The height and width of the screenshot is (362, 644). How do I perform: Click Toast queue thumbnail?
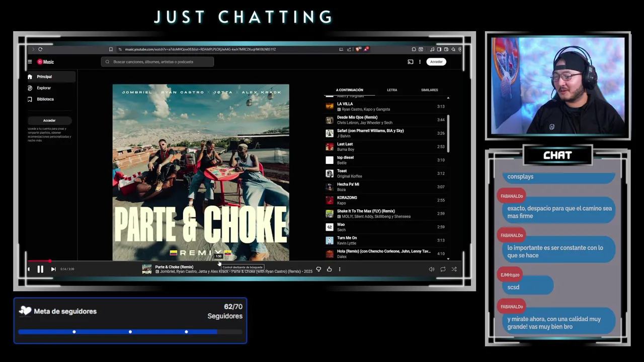click(x=330, y=173)
